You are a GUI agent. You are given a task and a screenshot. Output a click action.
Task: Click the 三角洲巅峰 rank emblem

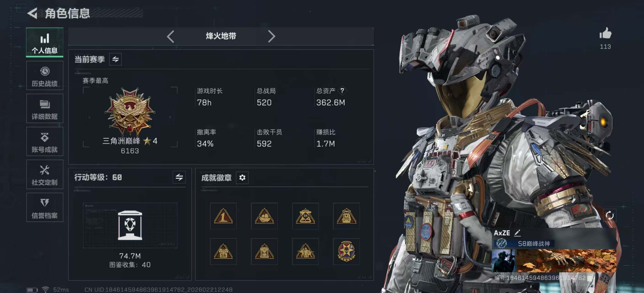[130, 112]
